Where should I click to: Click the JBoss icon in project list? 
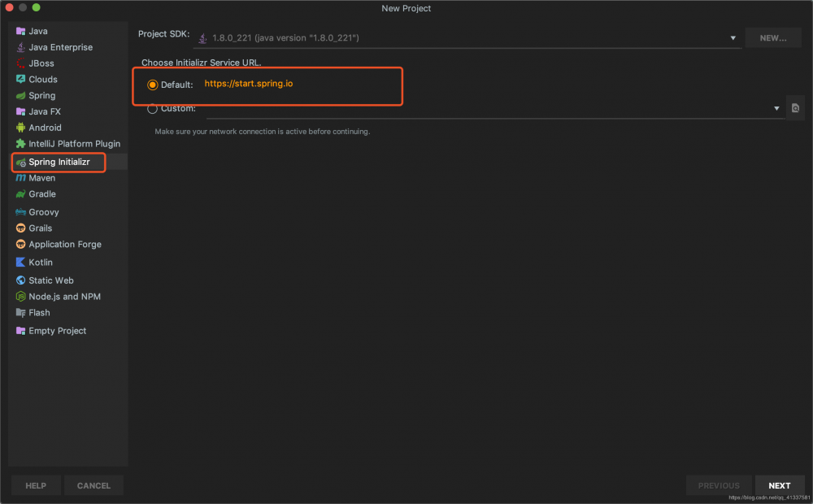point(21,63)
